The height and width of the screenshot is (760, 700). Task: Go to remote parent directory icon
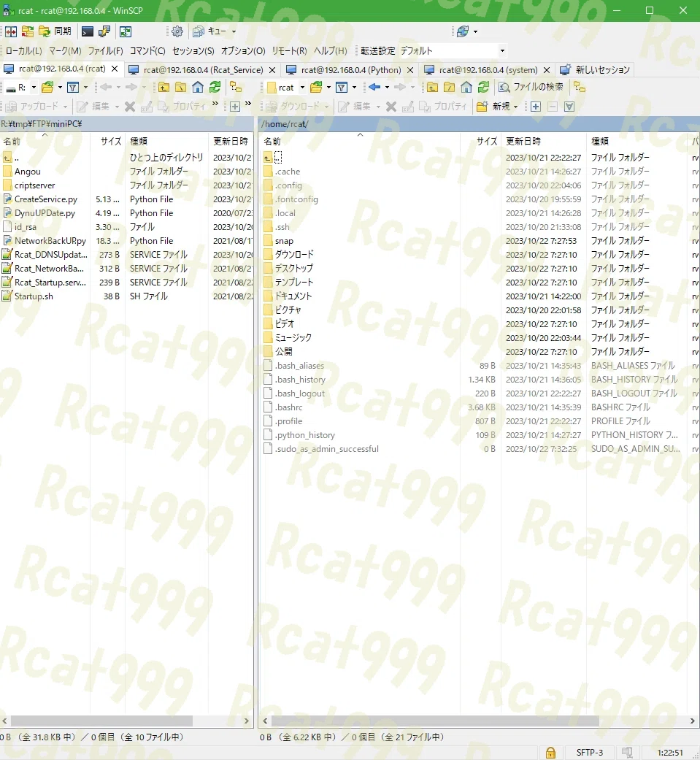(432, 88)
